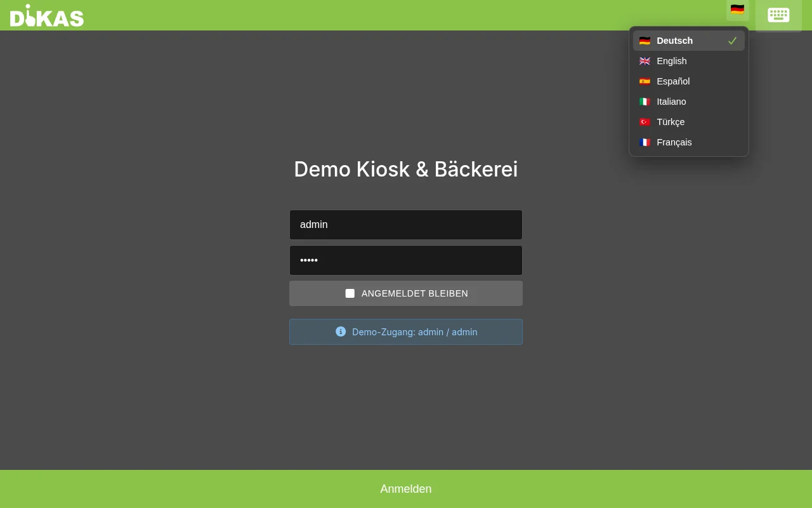Focus the username field containing admin
812x508 pixels.
[406, 225]
